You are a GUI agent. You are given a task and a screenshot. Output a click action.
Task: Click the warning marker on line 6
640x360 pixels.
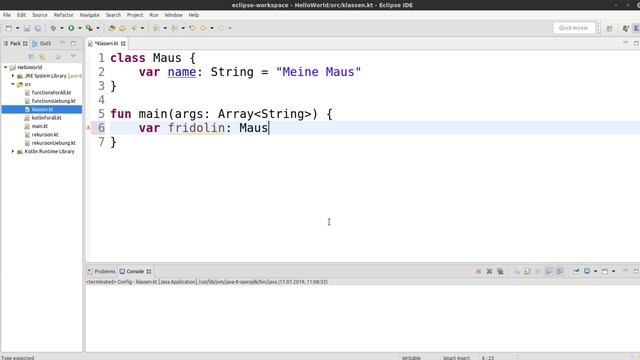coord(88,128)
